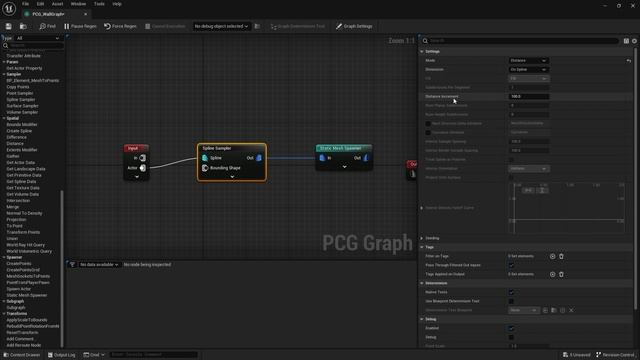The image size is (640, 360).
Task: Click the details panel grid view icon
Action: pos(626,41)
